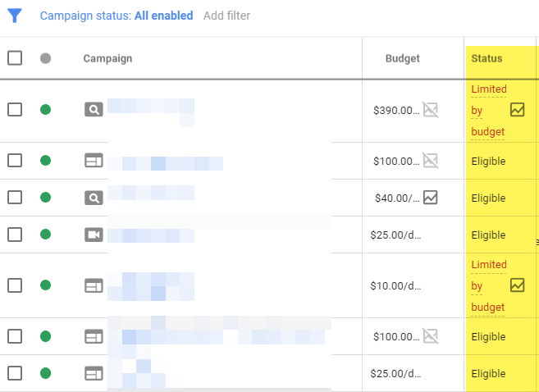Sort by Campaign column header
The height and width of the screenshot is (392, 539).
click(107, 58)
